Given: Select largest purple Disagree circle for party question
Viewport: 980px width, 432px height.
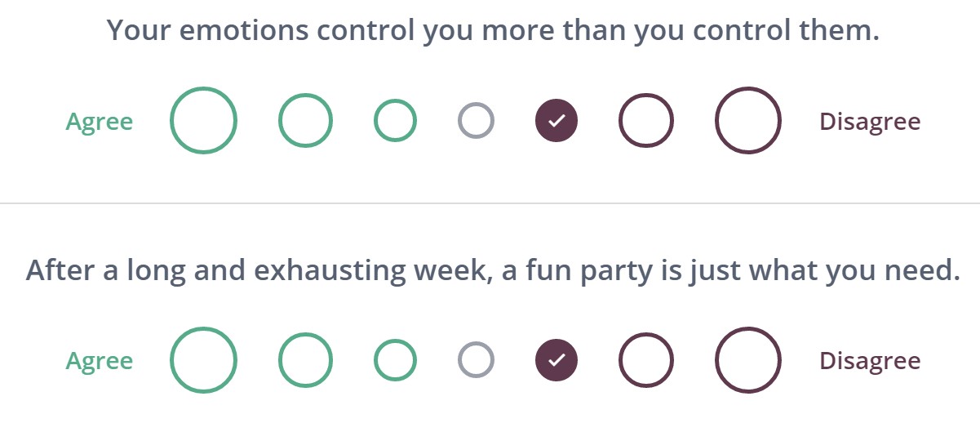Looking at the screenshot, I should point(748,360).
